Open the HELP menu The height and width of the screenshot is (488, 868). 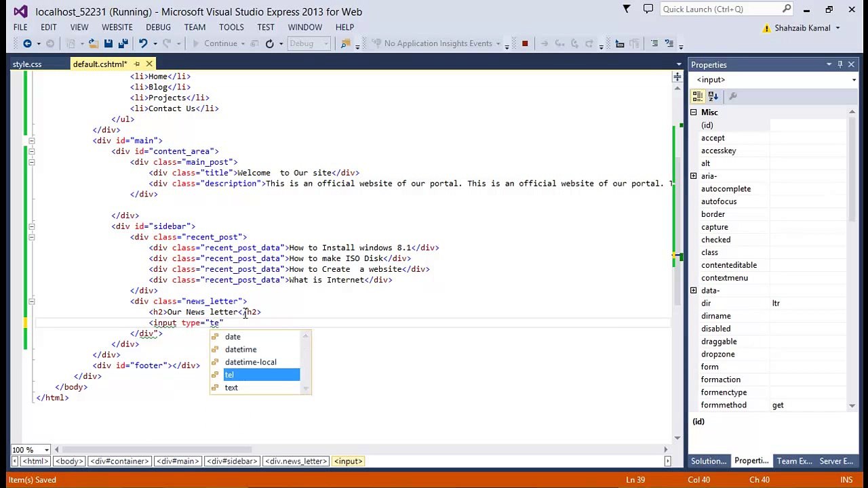344,27
